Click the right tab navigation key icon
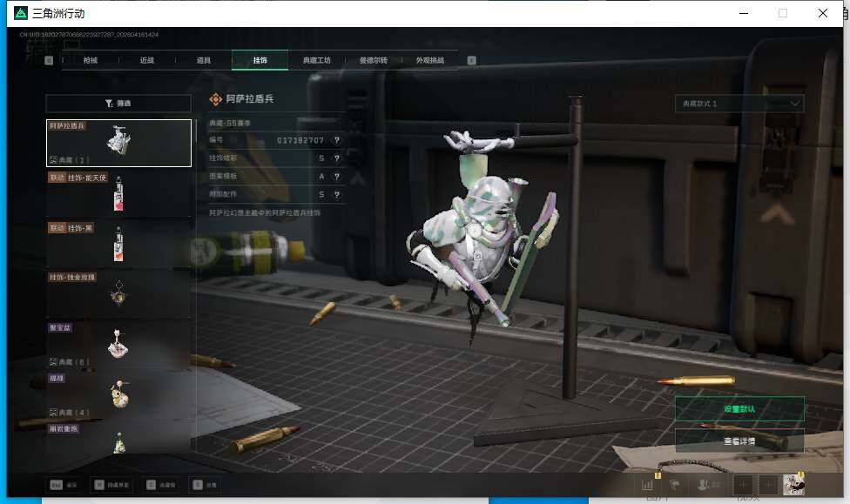The image size is (850, 504). tap(471, 60)
